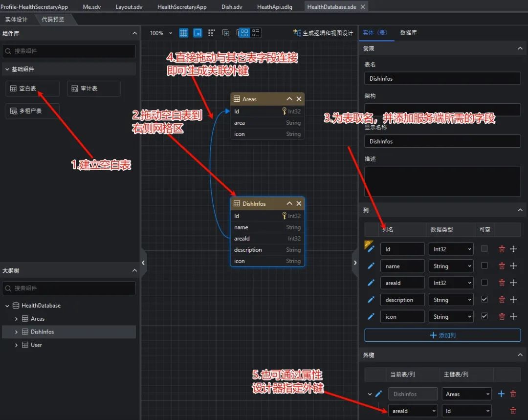Image resolution: width=528 pixels, height=420 pixels.
Task: Switch to list view icon
Action: click(x=256, y=33)
